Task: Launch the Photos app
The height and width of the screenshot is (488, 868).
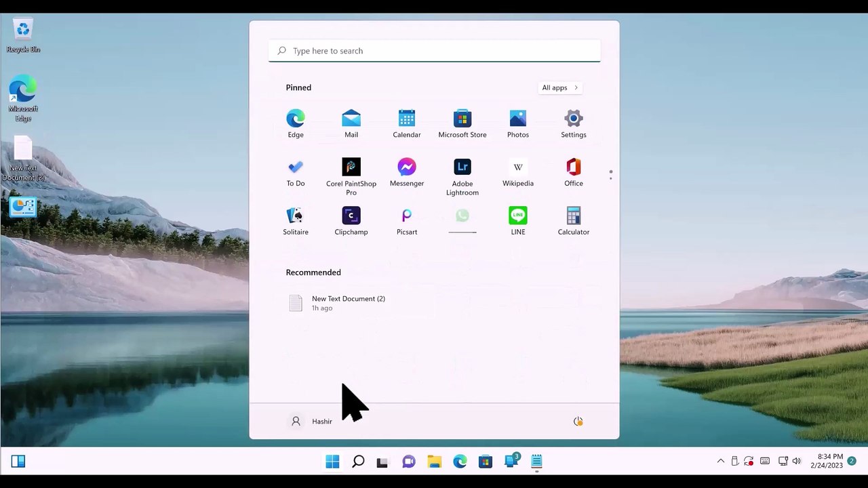Action: pyautogui.click(x=518, y=124)
